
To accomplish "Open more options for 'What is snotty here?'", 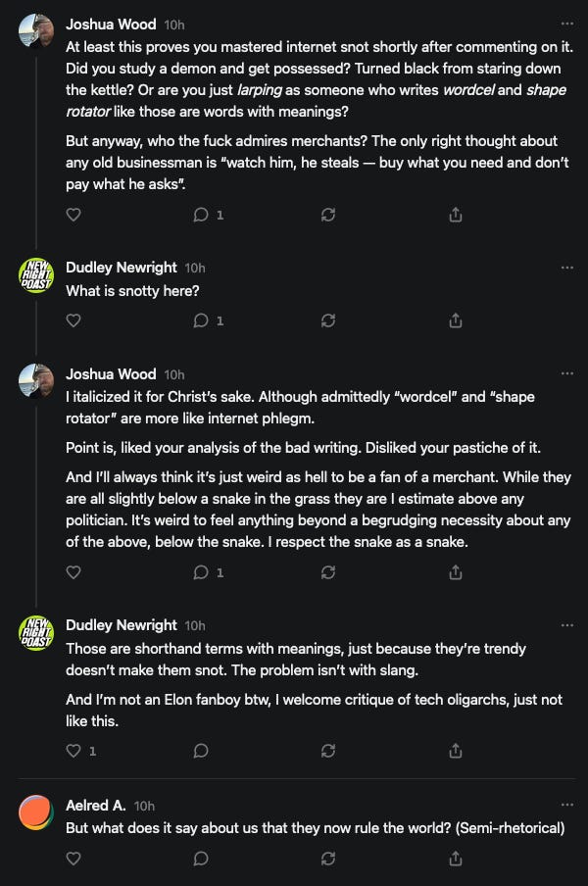I will tap(566, 268).
